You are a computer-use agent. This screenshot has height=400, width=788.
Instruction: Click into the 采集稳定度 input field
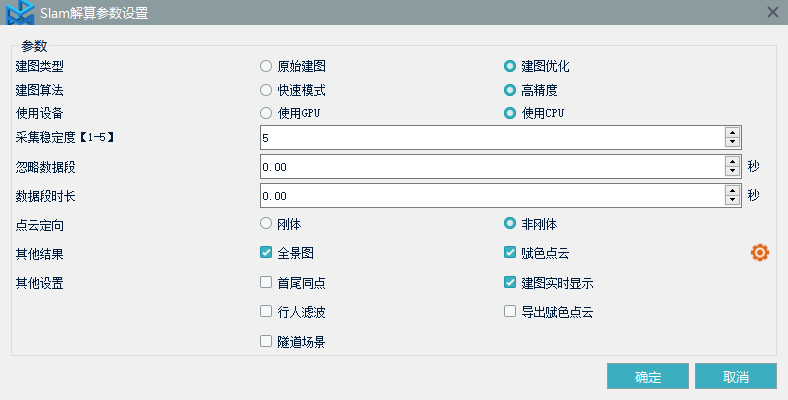pos(490,137)
